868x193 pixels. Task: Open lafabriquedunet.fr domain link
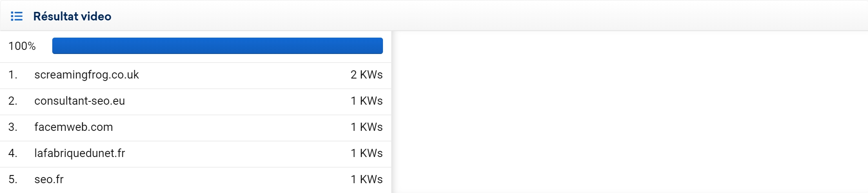[80, 153]
